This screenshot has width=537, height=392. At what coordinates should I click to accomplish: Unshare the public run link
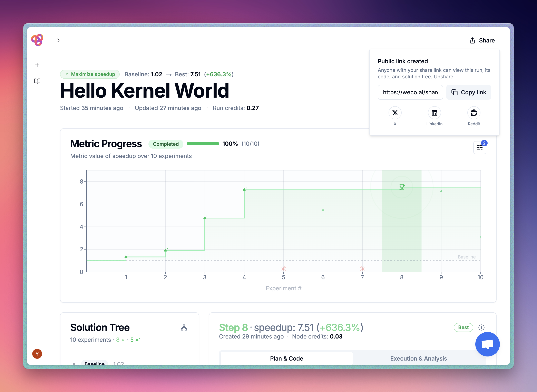coord(444,76)
